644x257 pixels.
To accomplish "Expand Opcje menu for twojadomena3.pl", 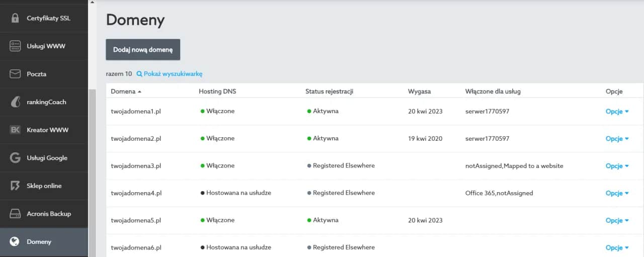I will coord(617,166).
